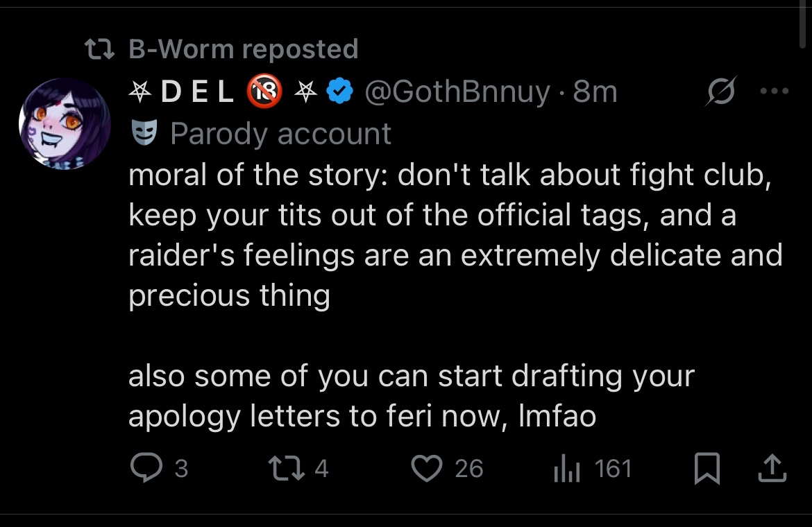Image resolution: width=812 pixels, height=527 pixels.
Task: View post analytics bar chart icon
Action: click(566, 469)
